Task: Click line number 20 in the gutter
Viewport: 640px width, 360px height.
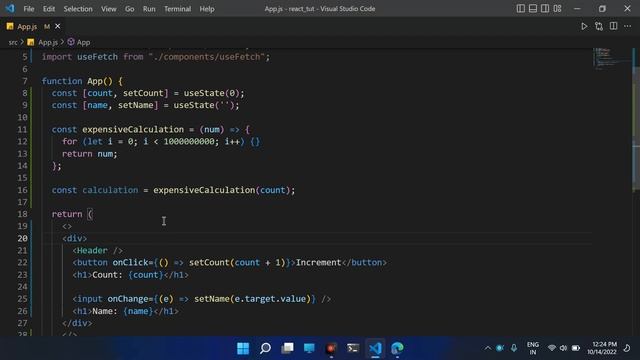Action: 22,238
